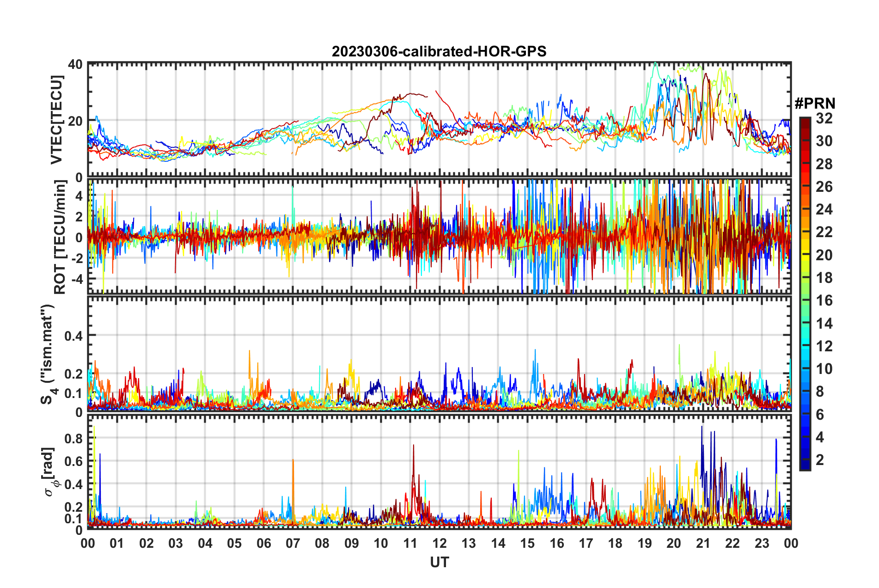Select UT axis tick label 07
The height and width of the screenshot is (588, 879).
point(293,543)
